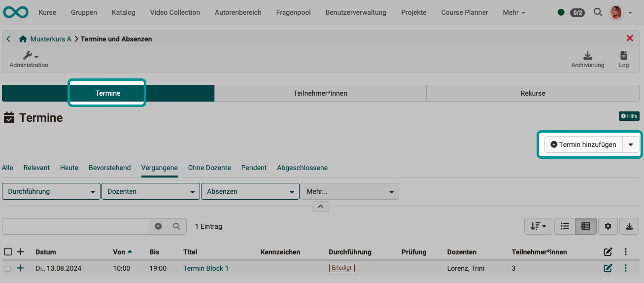Open the Mehr menu in top navigation
This screenshot has height=283, width=644.
point(514,12)
